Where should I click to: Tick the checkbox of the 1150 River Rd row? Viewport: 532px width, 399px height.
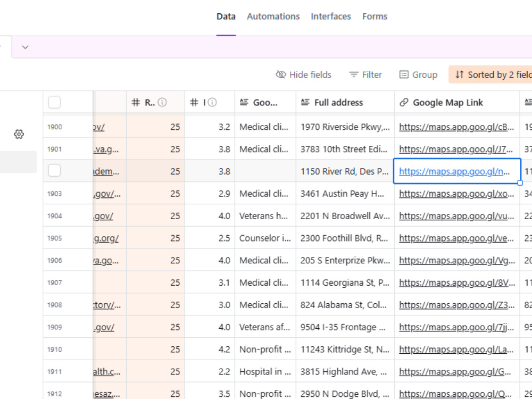click(x=54, y=170)
